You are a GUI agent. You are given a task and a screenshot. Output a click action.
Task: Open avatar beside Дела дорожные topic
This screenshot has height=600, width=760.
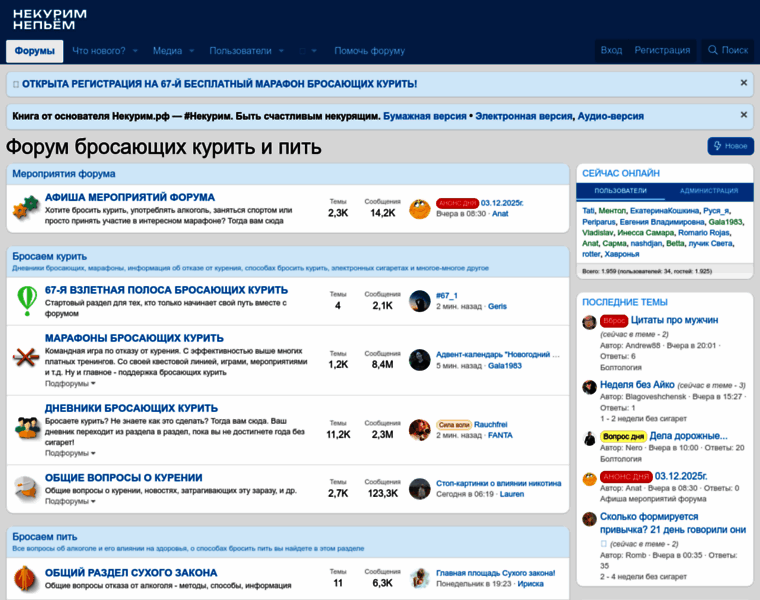tap(589, 438)
